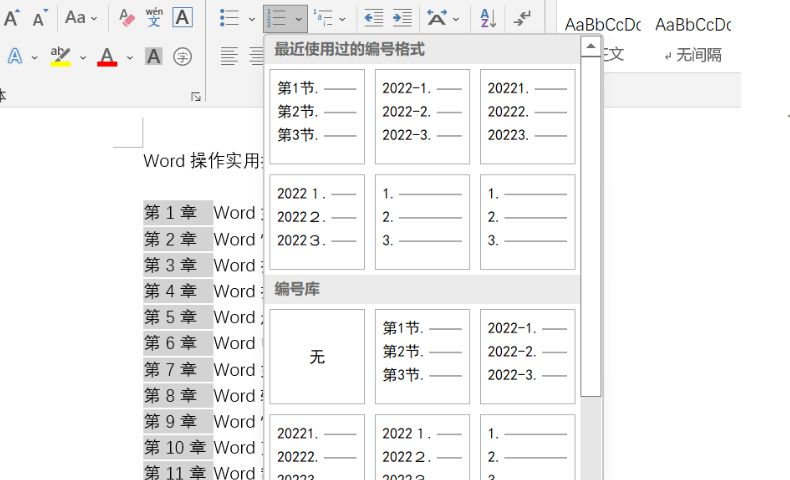The width and height of the screenshot is (790, 480).
Task: Click the 编号库 section header
Action: click(x=297, y=289)
